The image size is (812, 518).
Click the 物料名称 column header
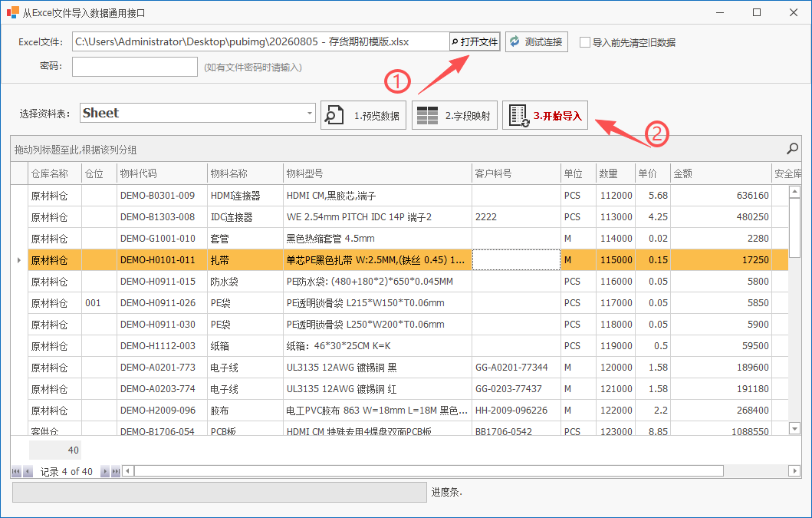245,173
